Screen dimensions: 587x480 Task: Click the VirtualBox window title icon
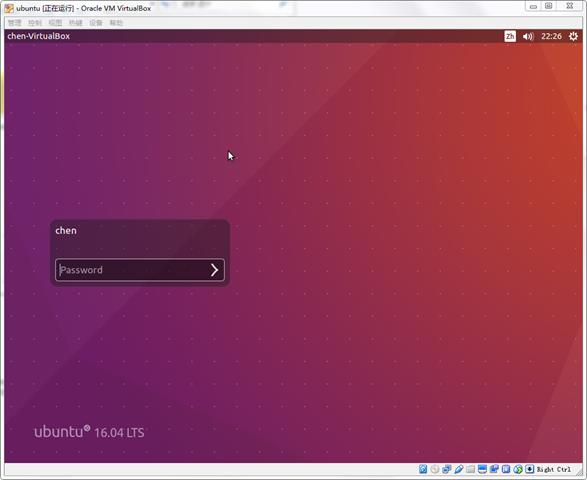coord(9,8)
